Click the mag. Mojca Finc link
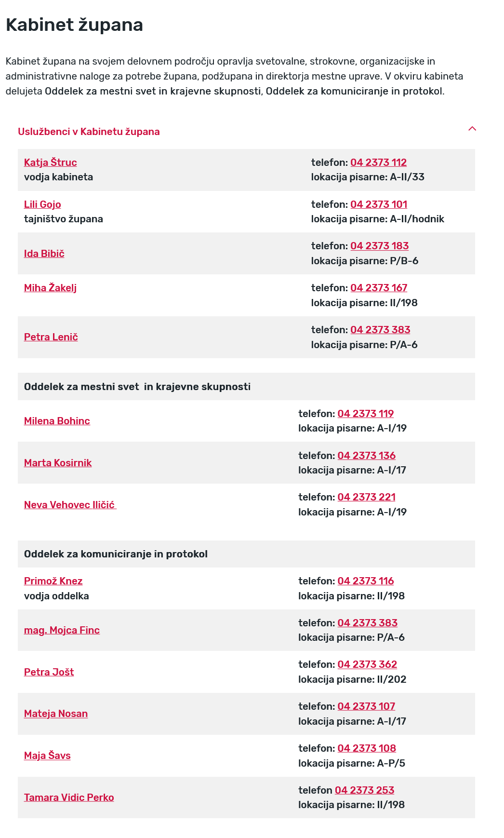Image resolution: width=504 pixels, height=838 pixels. click(62, 630)
